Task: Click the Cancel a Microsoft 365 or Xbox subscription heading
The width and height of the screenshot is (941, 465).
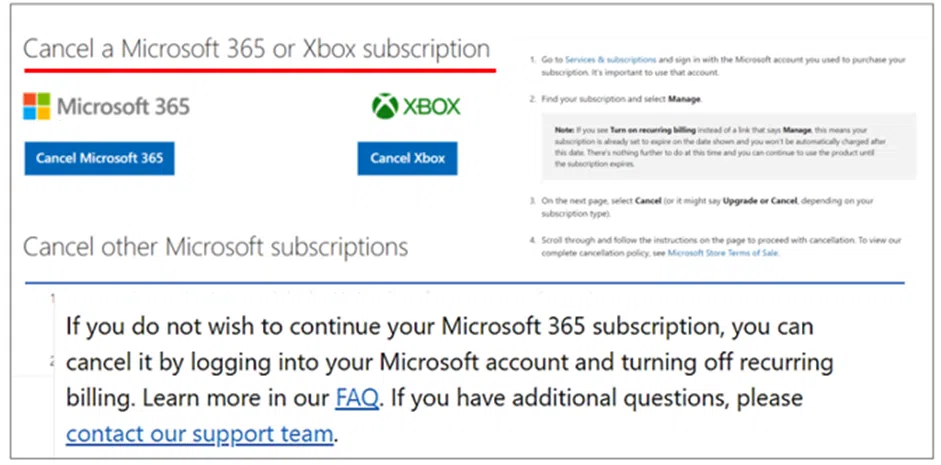Action: (x=256, y=49)
